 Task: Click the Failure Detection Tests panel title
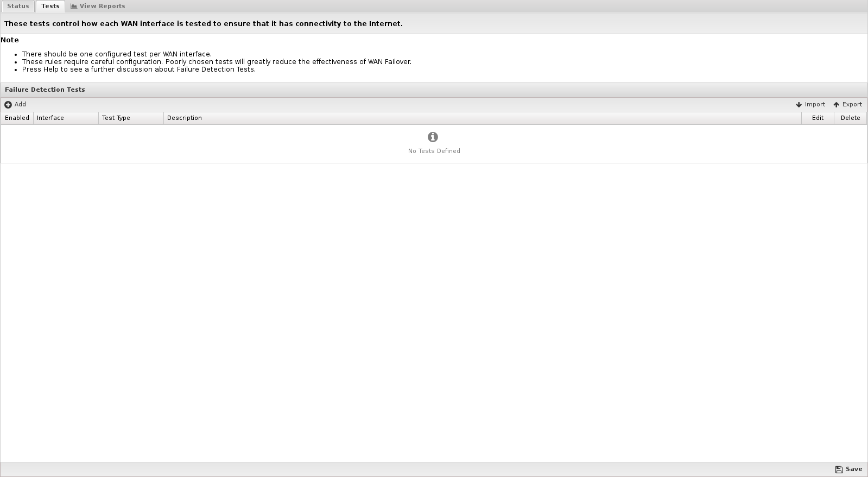45,90
